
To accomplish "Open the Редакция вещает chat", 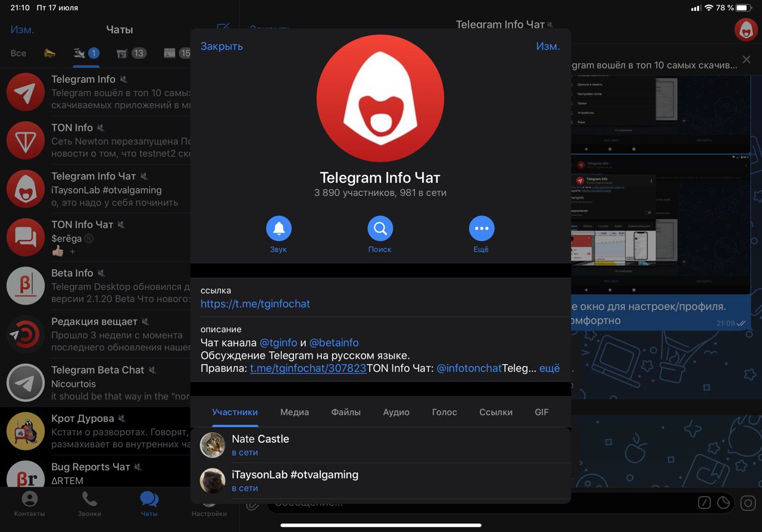I will [95, 334].
